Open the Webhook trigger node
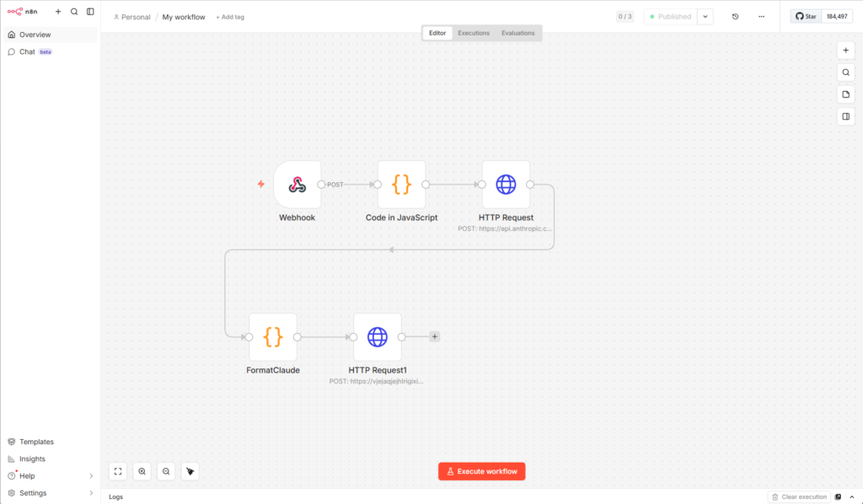This screenshot has width=863, height=504. [x=297, y=185]
